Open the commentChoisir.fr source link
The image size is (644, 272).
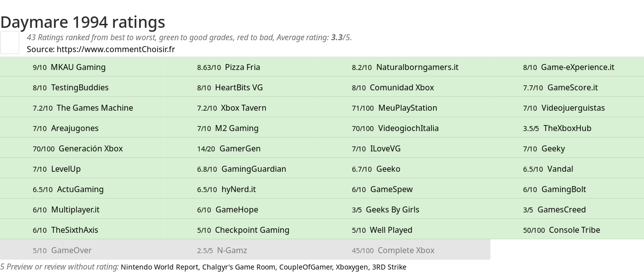coord(115,49)
